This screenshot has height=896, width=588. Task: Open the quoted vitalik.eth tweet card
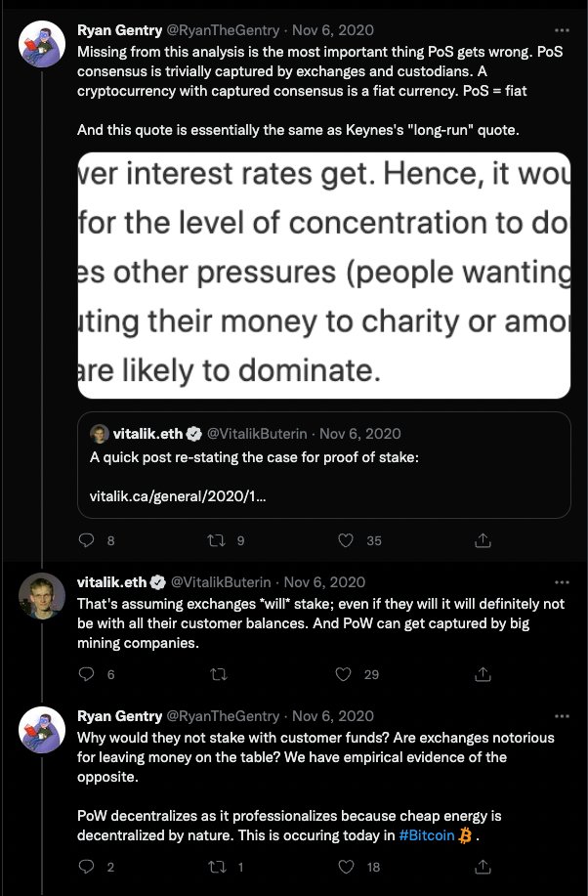[x=324, y=465]
